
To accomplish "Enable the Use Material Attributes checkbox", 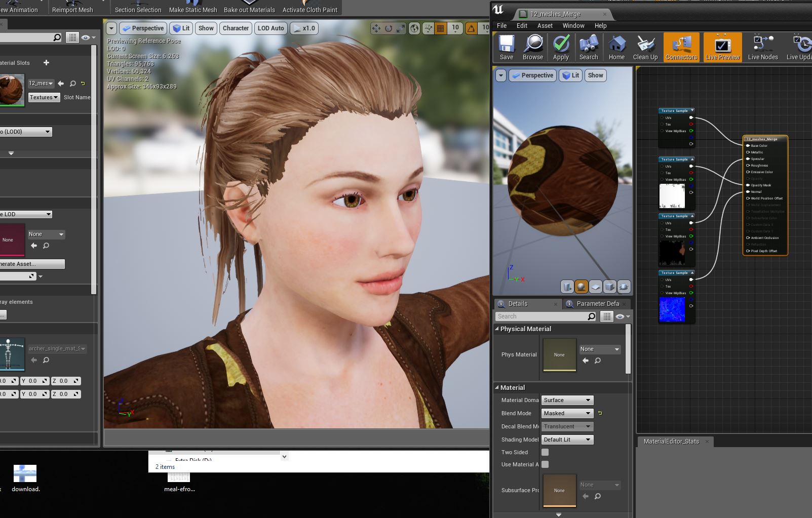I will [545, 464].
